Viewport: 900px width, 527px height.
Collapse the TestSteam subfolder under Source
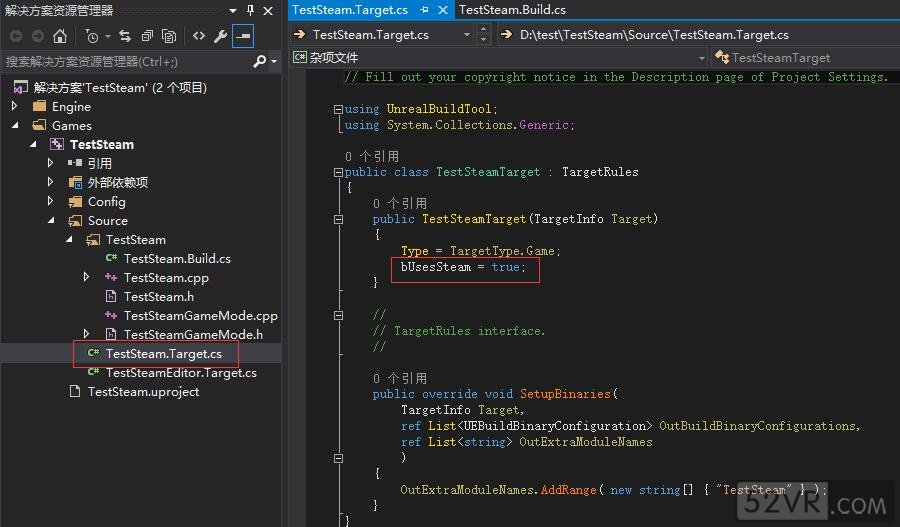(x=69, y=239)
